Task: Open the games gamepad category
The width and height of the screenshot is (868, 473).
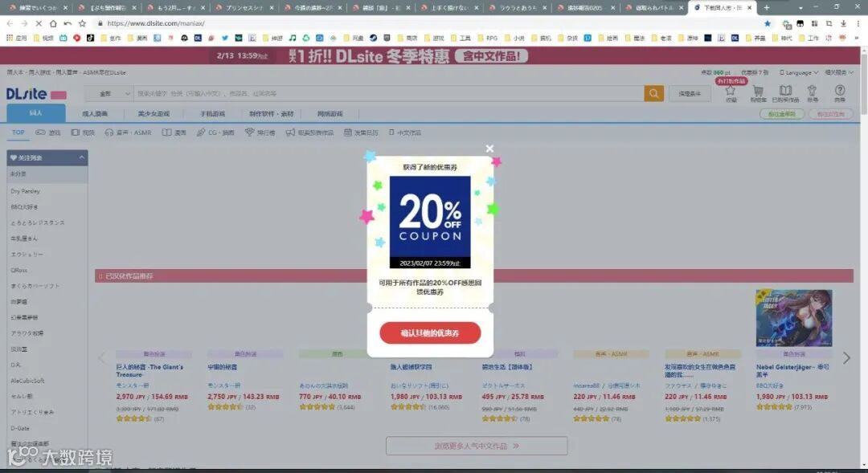Action: click(x=48, y=133)
